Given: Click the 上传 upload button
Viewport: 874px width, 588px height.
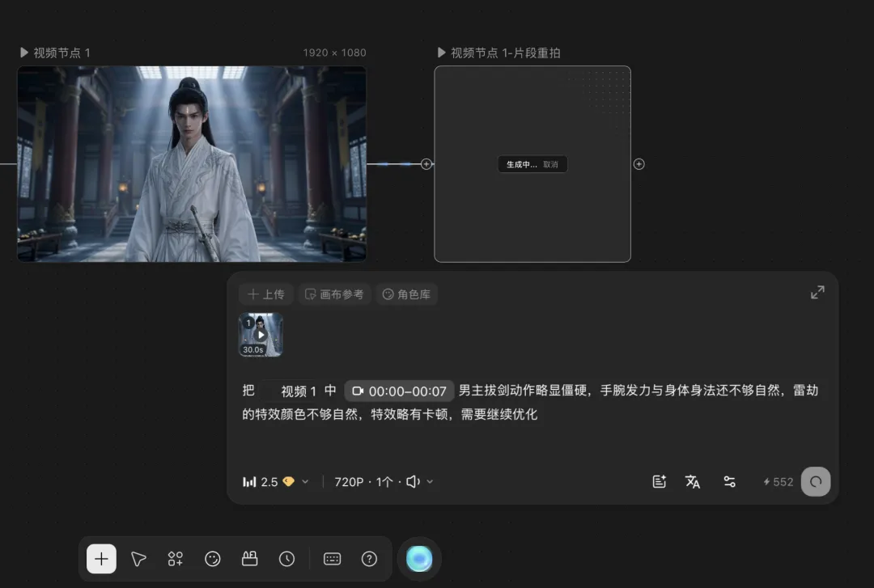Looking at the screenshot, I should (x=266, y=294).
